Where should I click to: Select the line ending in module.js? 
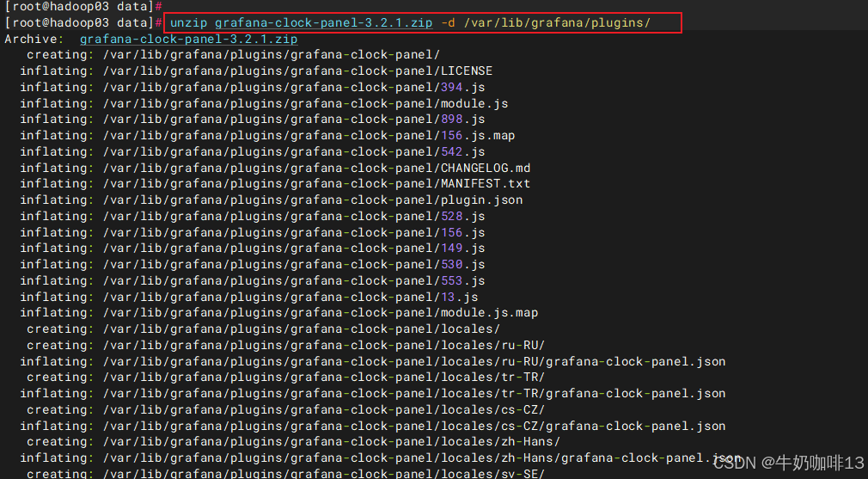tap(264, 103)
